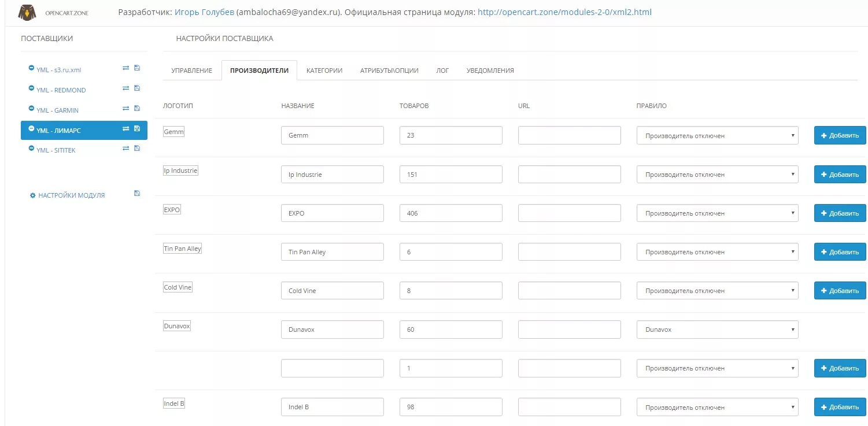
Task: Click Indel B product count field 98
Action: 450,406
